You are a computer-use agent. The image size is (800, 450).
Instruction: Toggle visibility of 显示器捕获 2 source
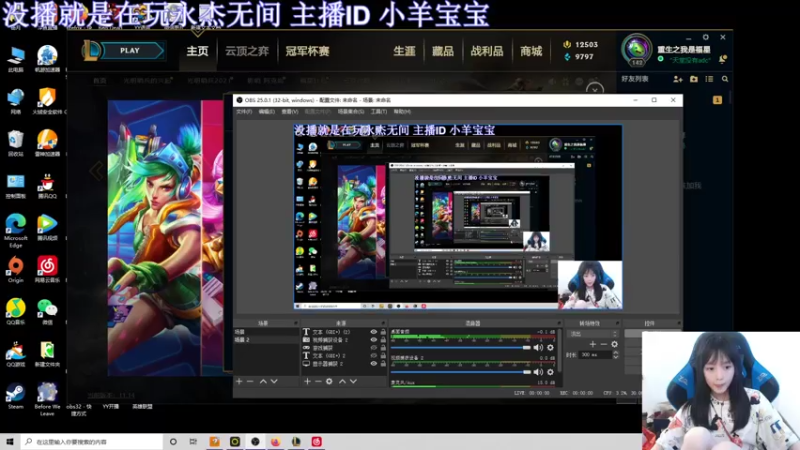[373, 364]
